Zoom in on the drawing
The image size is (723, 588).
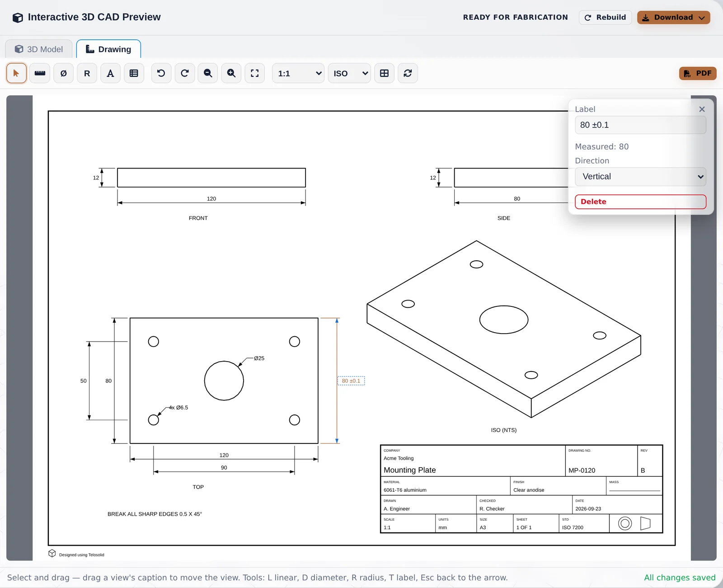tap(231, 73)
